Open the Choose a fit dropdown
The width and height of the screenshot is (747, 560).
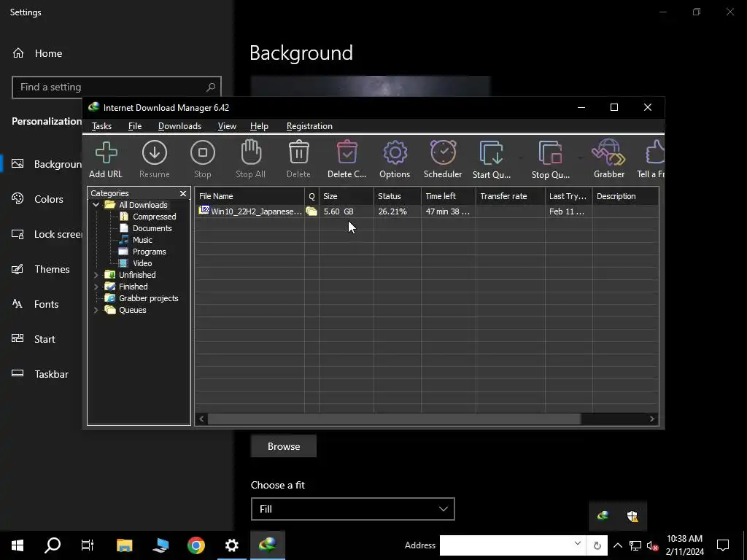(x=352, y=509)
